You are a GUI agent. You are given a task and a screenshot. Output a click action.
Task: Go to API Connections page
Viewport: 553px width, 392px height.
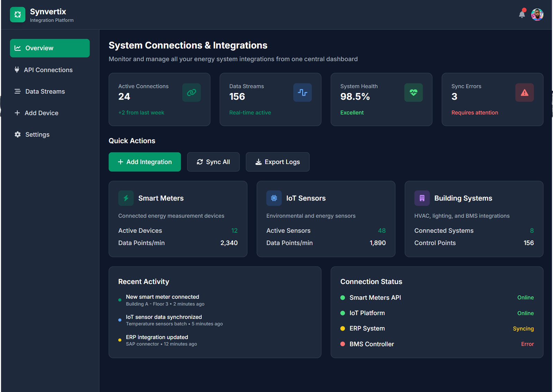(48, 70)
